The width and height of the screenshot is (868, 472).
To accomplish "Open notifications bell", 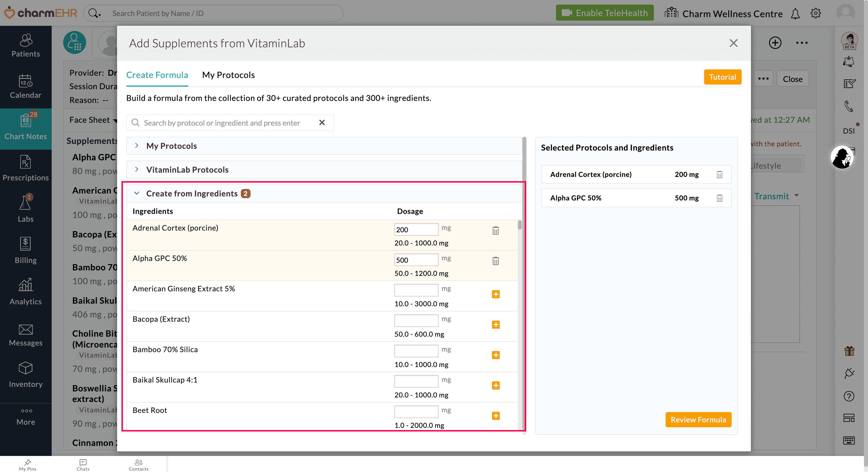I will (x=795, y=13).
